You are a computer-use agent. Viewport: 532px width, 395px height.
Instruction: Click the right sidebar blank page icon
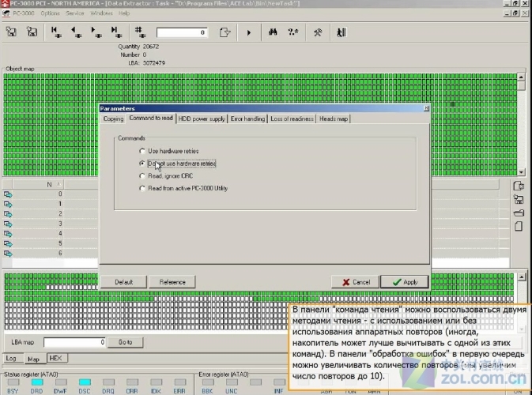pyautogui.click(x=519, y=226)
